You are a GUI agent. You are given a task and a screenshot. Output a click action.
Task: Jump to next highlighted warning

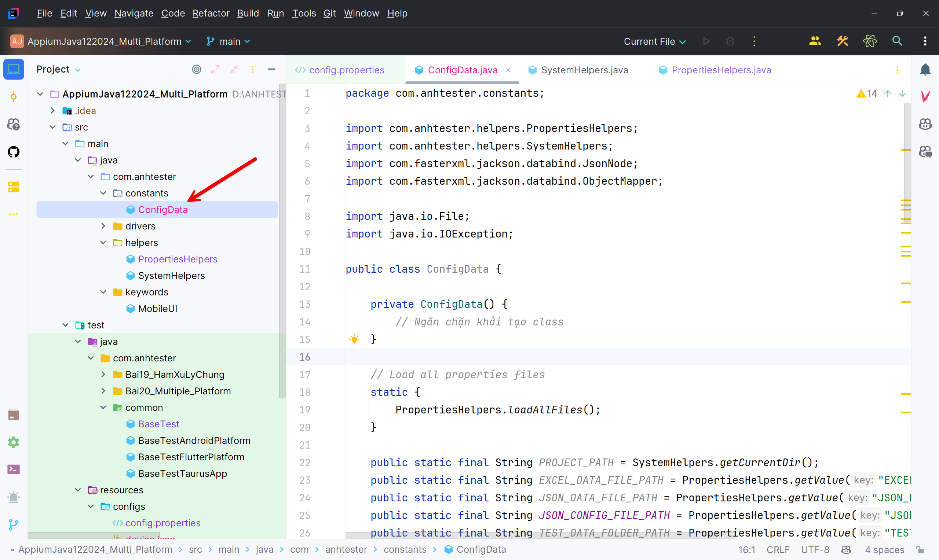click(902, 93)
